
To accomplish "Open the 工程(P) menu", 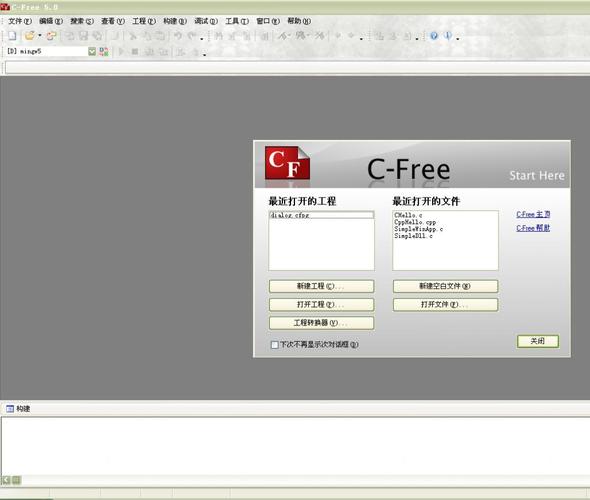I will coord(143,21).
